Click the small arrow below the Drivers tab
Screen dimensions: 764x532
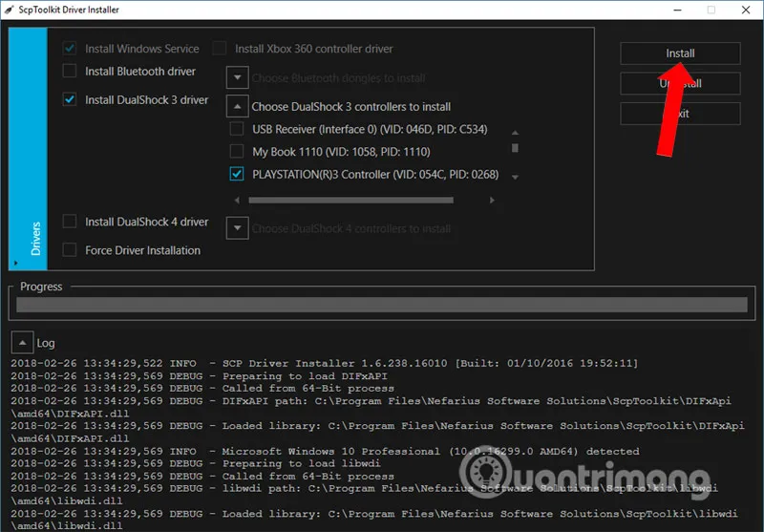pos(15,261)
